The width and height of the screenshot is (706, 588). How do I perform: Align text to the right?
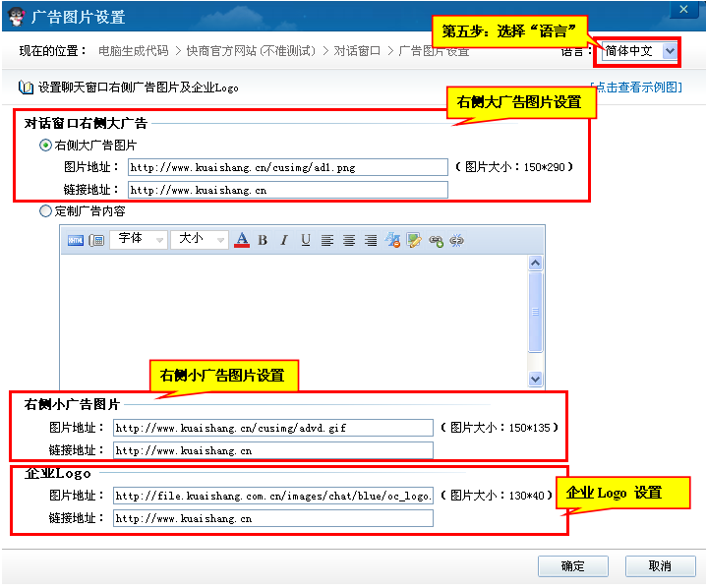pos(371,240)
